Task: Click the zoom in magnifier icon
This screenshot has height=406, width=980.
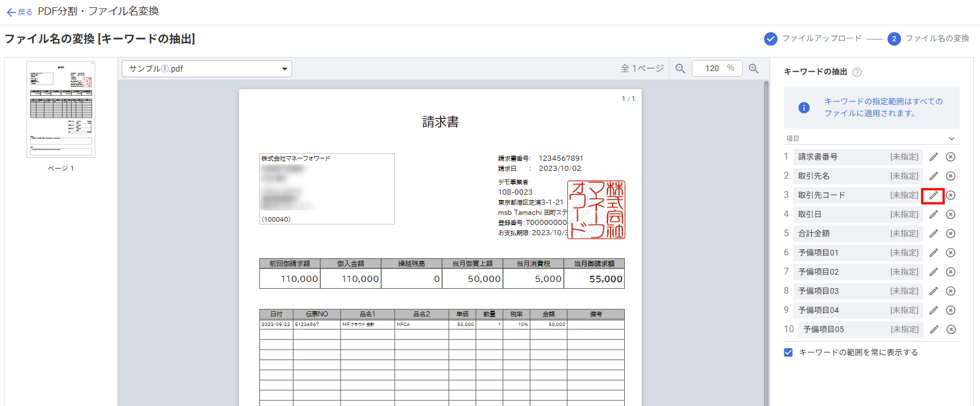Action: [753, 68]
